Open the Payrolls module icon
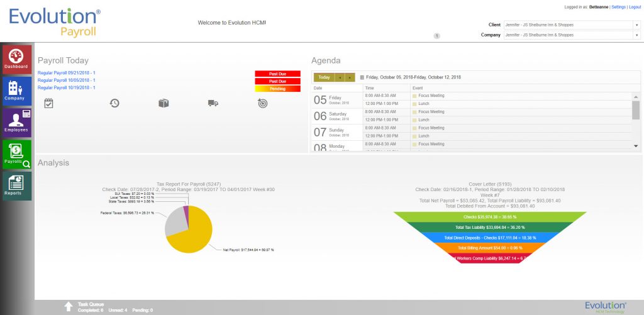Viewport: 644px width, 315px height. (x=16, y=155)
